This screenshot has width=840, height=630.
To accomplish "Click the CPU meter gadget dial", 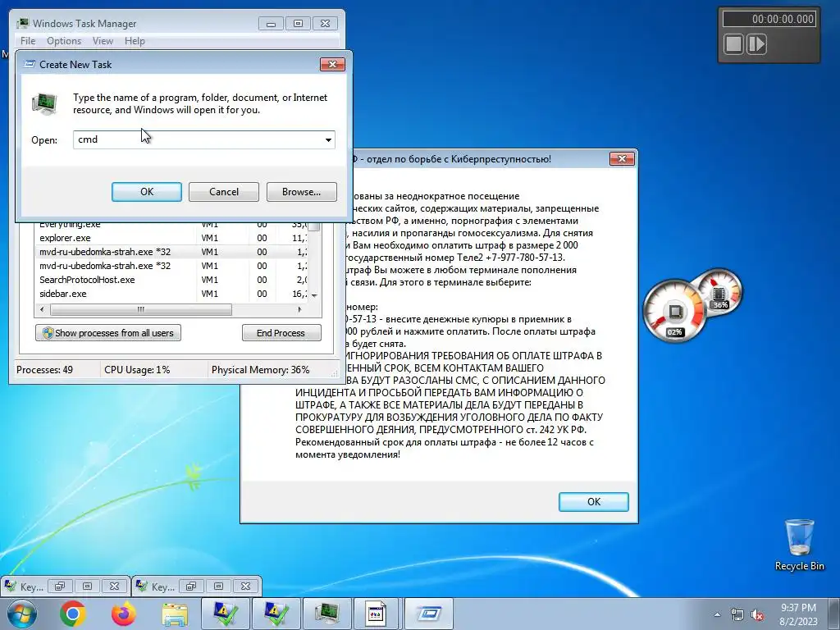I will [x=675, y=312].
